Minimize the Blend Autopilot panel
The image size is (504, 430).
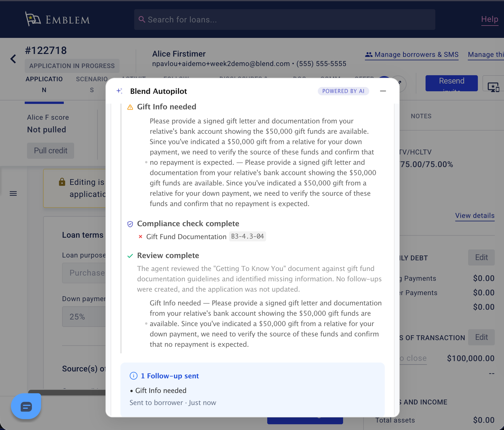pos(383,91)
